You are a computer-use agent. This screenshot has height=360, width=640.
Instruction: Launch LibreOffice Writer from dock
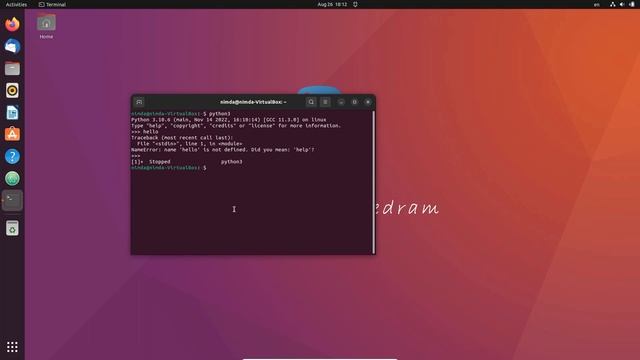tap(12, 112)
